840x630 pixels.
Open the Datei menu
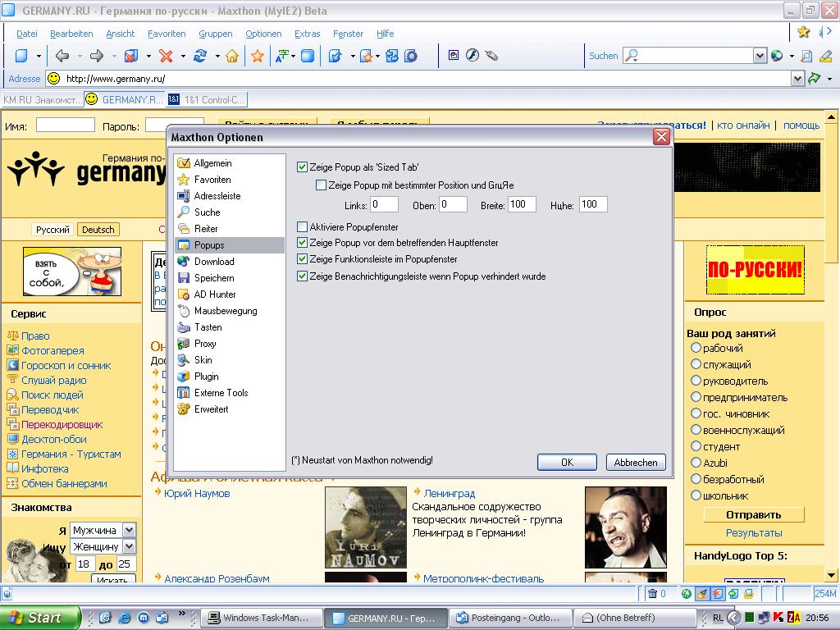27,34
